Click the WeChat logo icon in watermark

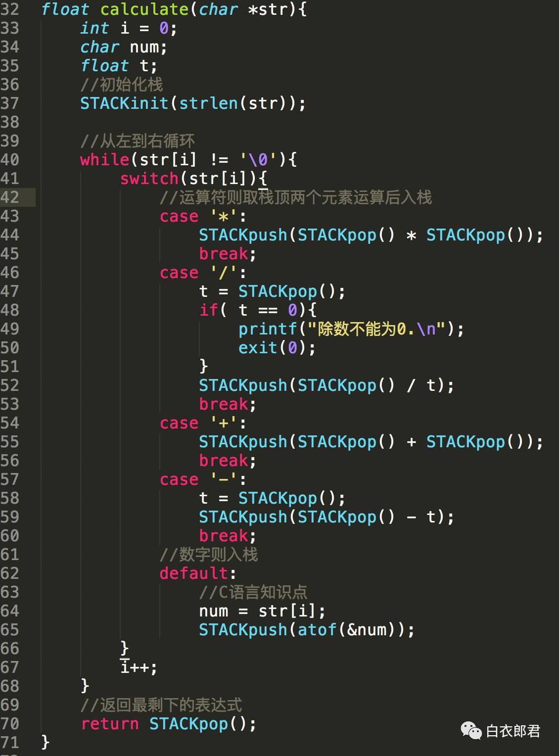[x=471, y=731]
